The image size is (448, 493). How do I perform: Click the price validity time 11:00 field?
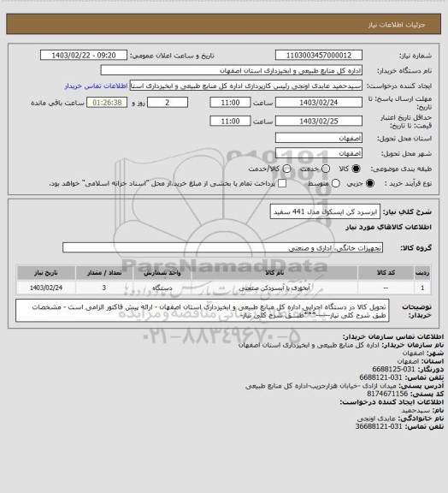230,121
